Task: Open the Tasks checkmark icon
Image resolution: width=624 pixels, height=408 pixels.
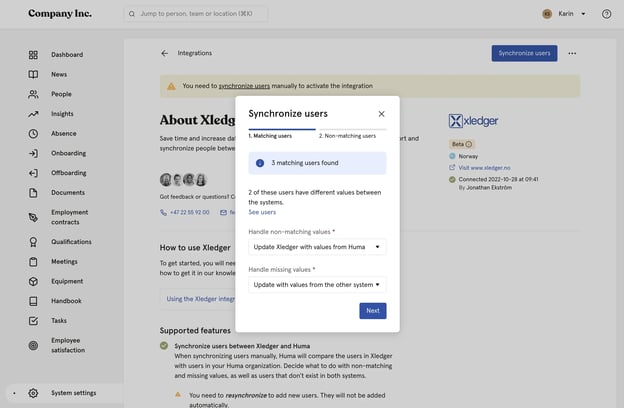Action: 33,321
